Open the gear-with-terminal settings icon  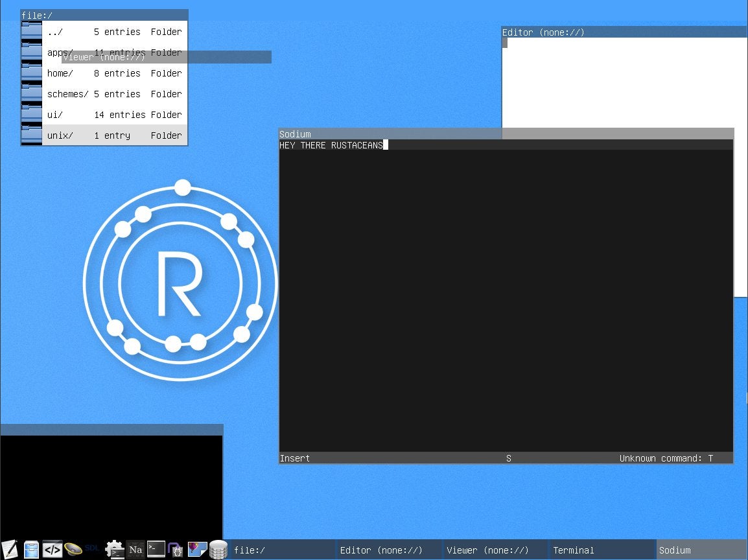(115, 550)
